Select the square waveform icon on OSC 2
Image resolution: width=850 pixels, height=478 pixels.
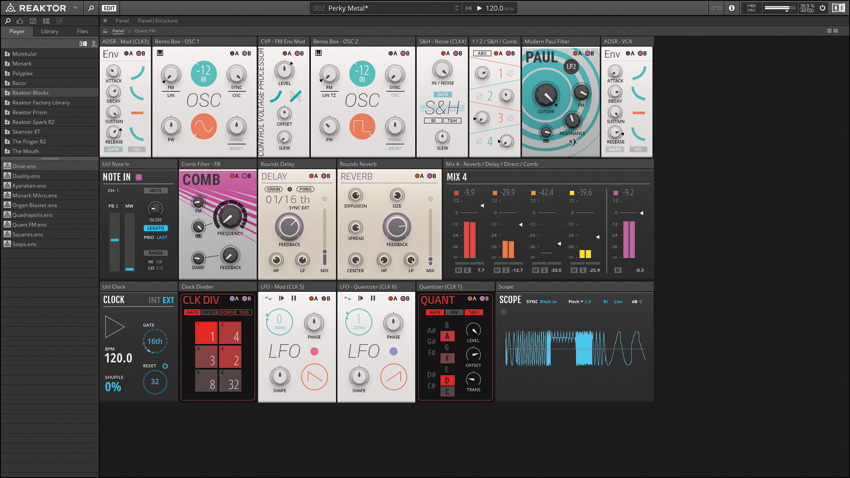coord(361,127)
